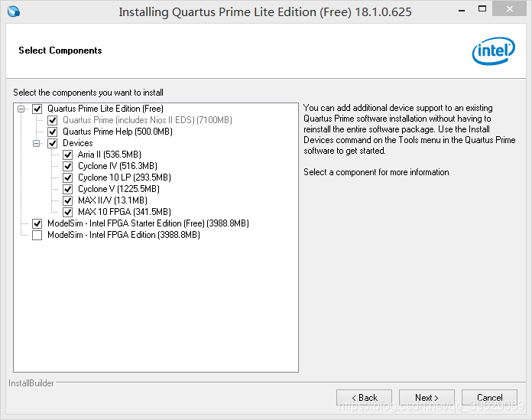Check the ModelSim - Intel FPGA Edition checkbox
This screenshot has width=532, height=420.
pyautogui.click(x=37, y=236)
